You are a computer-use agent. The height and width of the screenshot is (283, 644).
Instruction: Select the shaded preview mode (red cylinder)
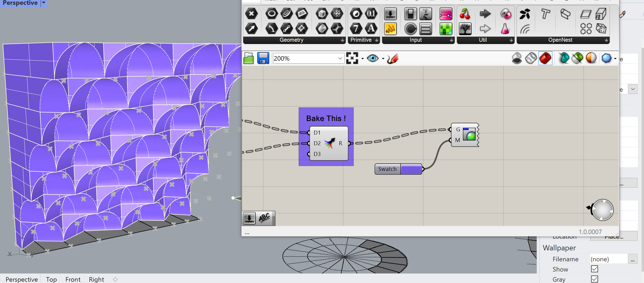[x=545, y=58]
